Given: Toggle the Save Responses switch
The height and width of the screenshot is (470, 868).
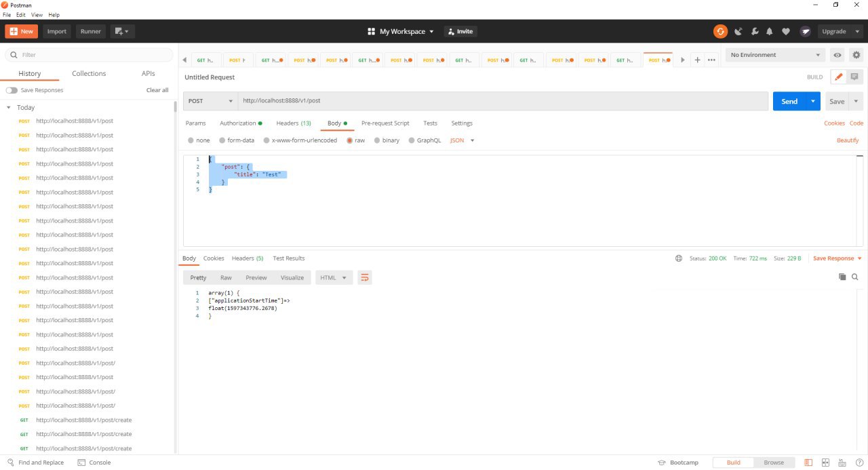Looking at the screenshot, I should coord(12,90).
